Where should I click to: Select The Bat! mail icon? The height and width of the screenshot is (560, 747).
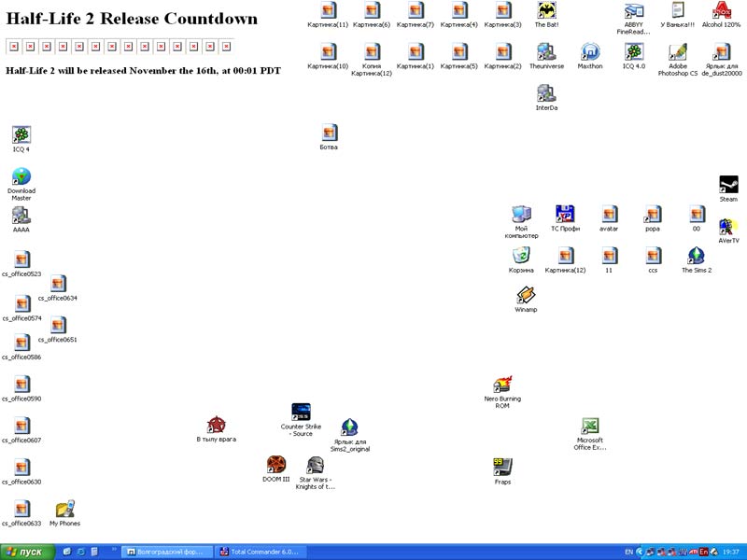point(546,10)
